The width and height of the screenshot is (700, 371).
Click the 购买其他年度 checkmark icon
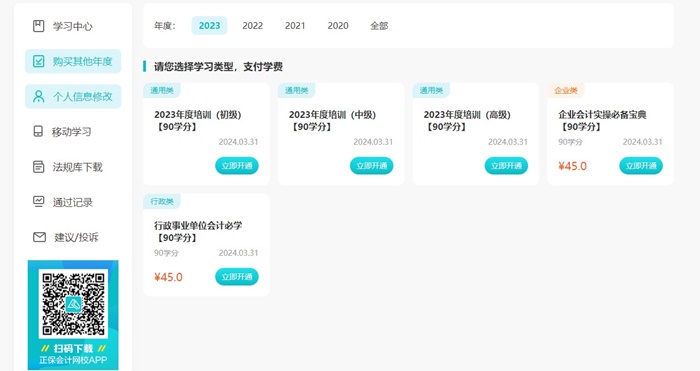tap(39, 61)
